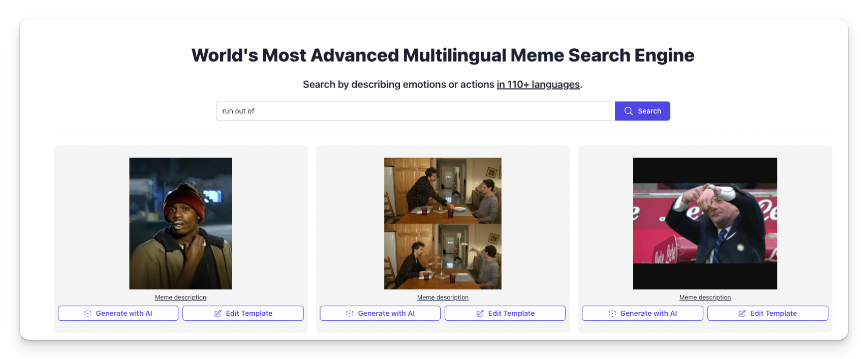Open the 'in 110+ languages' link
868x359 pixels.
538,84
